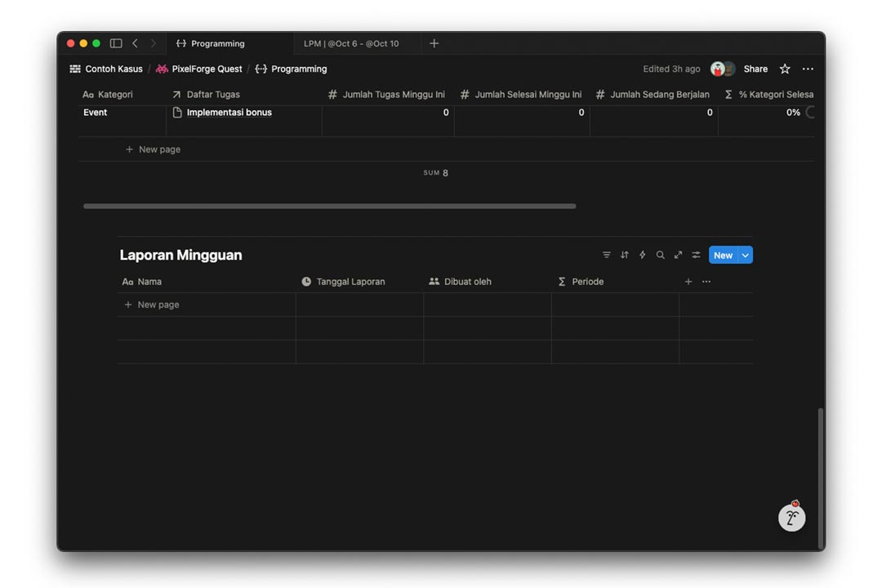Switch to the LPM Oct 6 tab

351,43
